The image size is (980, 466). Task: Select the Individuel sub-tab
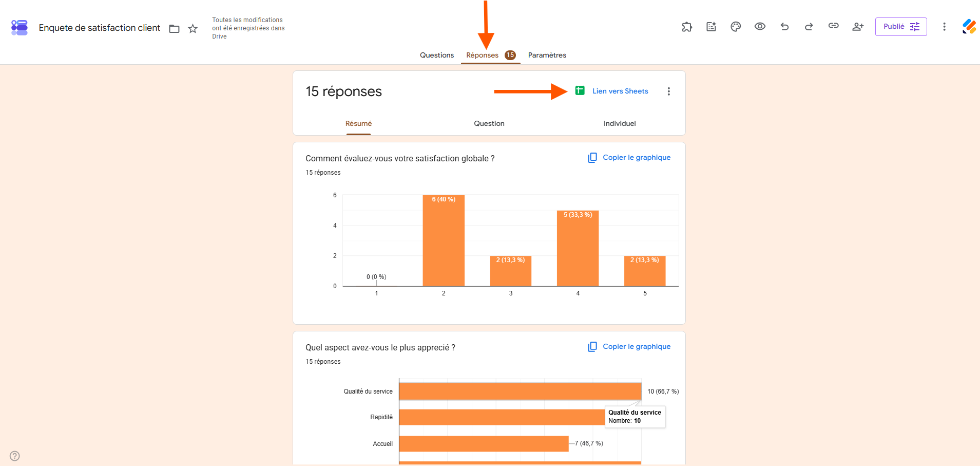pos(620,123)
